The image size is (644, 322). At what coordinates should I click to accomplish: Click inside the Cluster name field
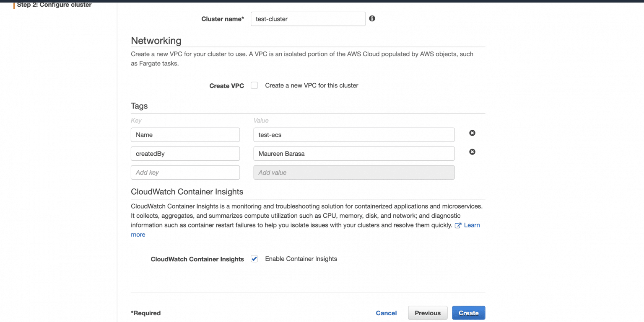point(308,18)
